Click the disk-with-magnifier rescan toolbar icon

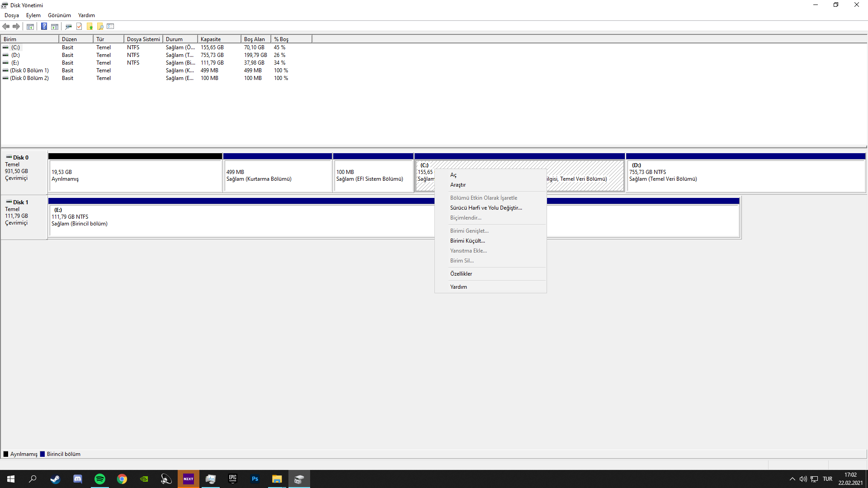(68, 26)
